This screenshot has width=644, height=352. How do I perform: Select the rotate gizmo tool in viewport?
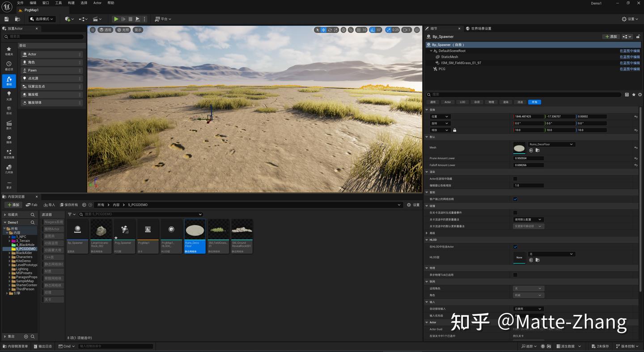pos(330,30)
